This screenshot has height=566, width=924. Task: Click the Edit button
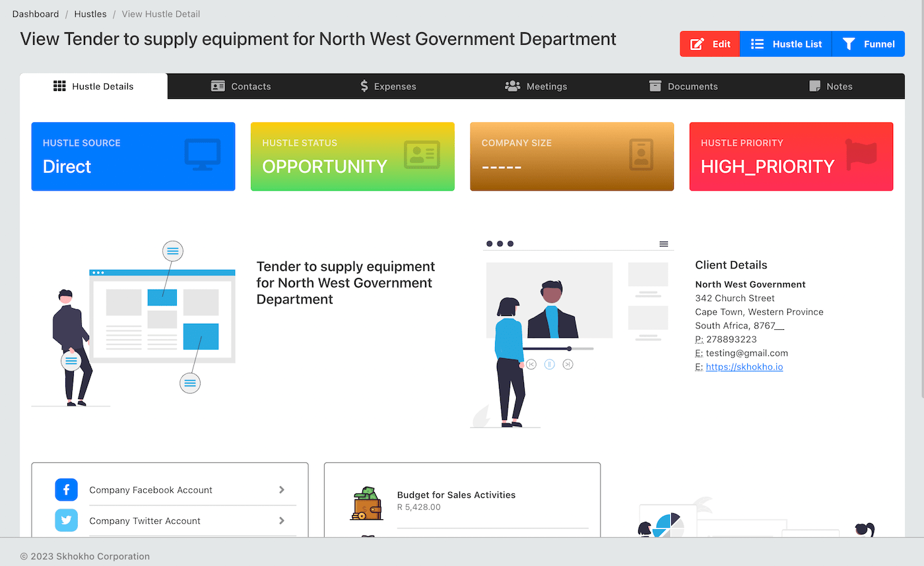710,44
